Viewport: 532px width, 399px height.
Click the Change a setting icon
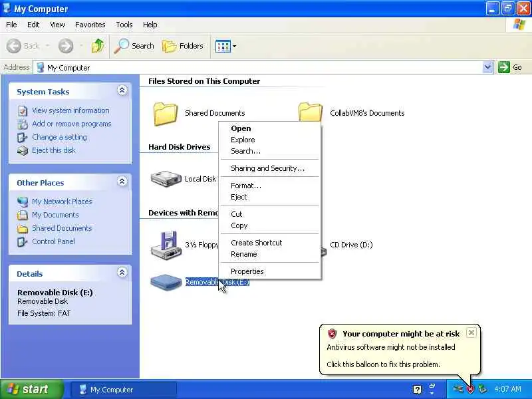click(23, 138)
